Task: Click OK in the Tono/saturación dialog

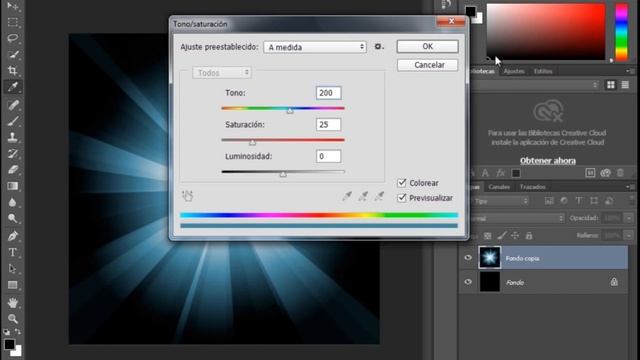Action: point(427,47)
